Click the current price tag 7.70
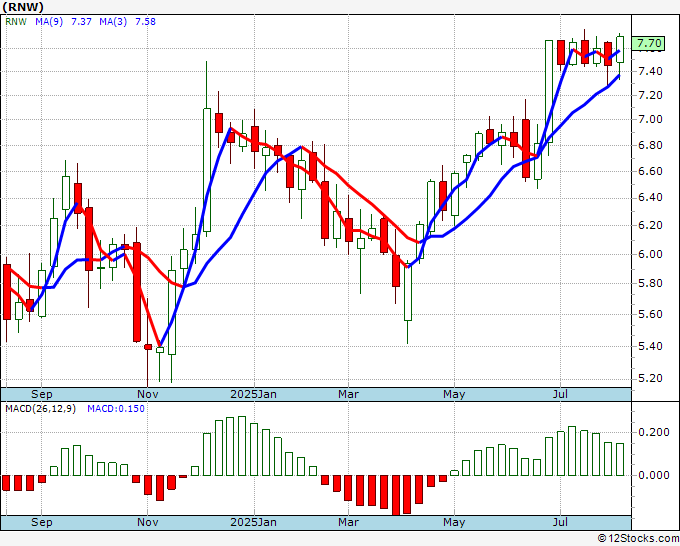Image resolution: width=680 pixels, height=546 pixels. (x=649, y=43)
